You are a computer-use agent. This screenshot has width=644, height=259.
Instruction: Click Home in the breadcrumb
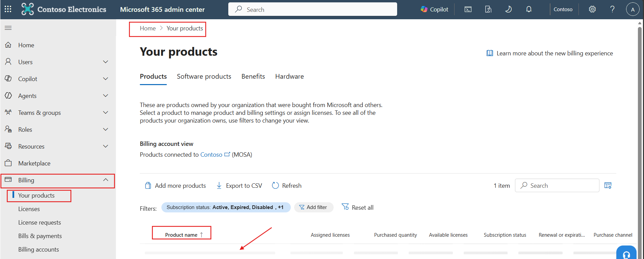[x=148, y=28]
